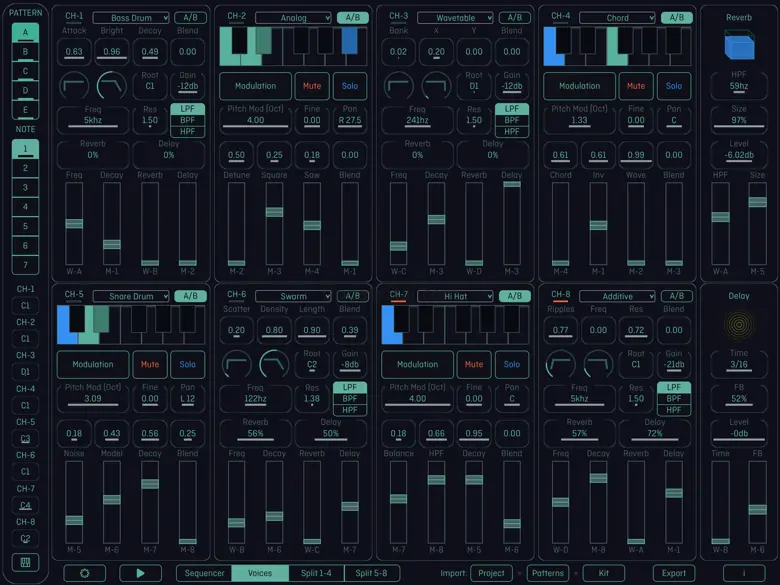
Task: Select note slot 3
Action: 25,188
